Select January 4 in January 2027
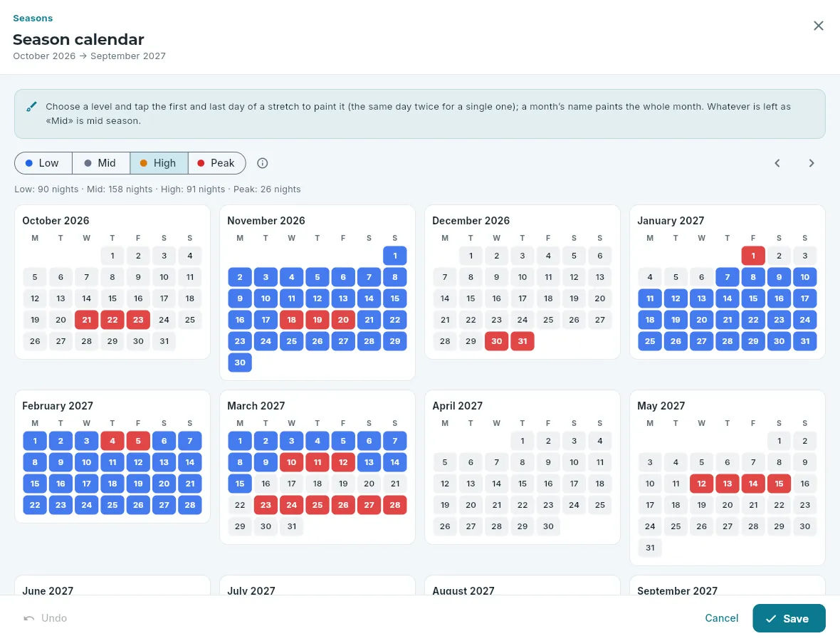Image resolution: width=840 pixels, height=641 pixels. [650, 277]
